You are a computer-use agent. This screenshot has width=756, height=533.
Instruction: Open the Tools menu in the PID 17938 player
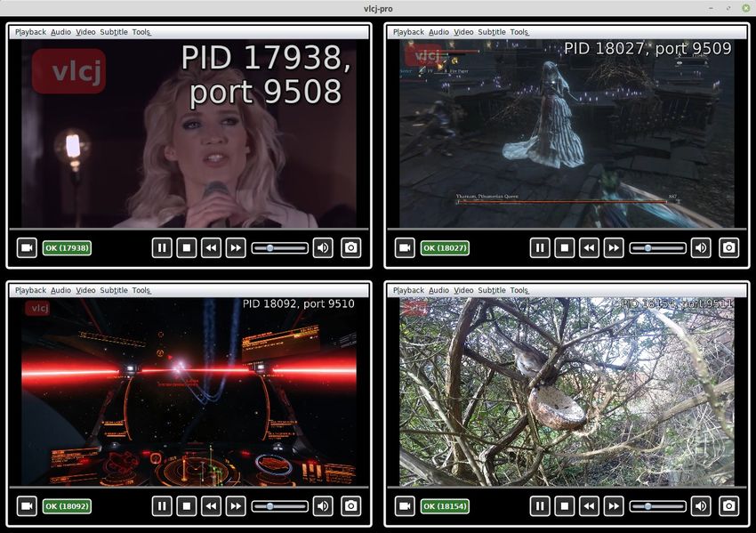pyautogui.click(x=141, y=32)
